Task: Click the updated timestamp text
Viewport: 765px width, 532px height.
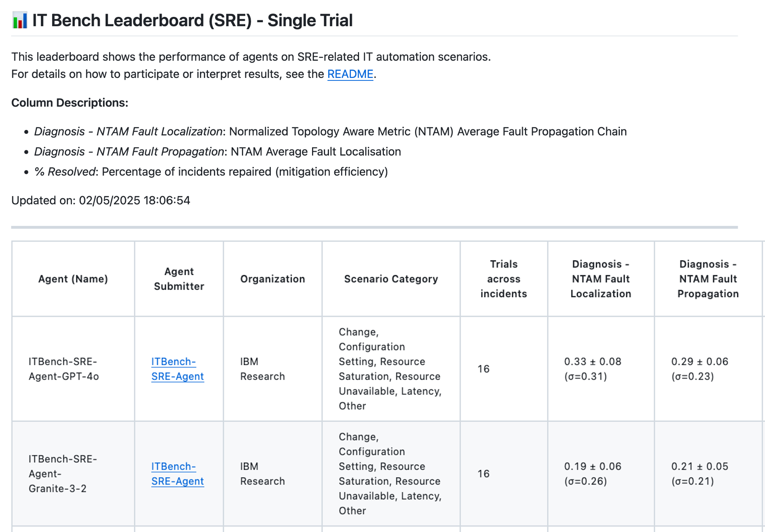Action: (x=101, y=200)
